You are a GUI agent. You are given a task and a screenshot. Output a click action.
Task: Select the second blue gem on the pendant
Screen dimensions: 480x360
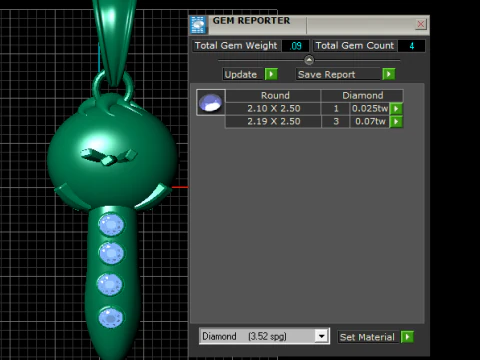[112, 253]
